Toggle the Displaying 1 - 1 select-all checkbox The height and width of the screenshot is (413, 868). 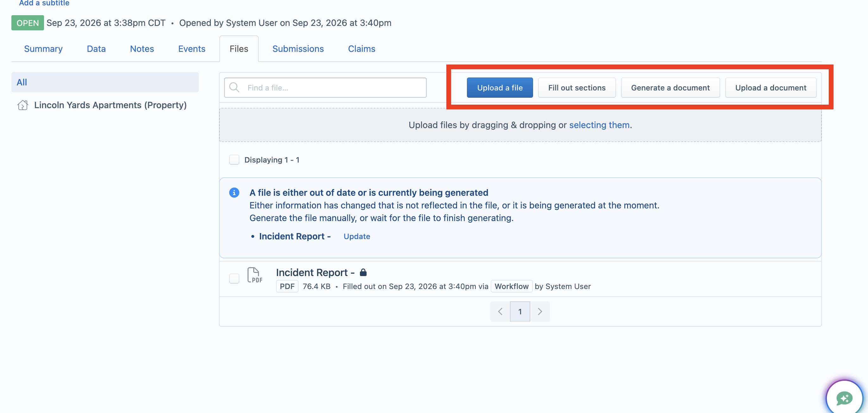tap(234, 160)
